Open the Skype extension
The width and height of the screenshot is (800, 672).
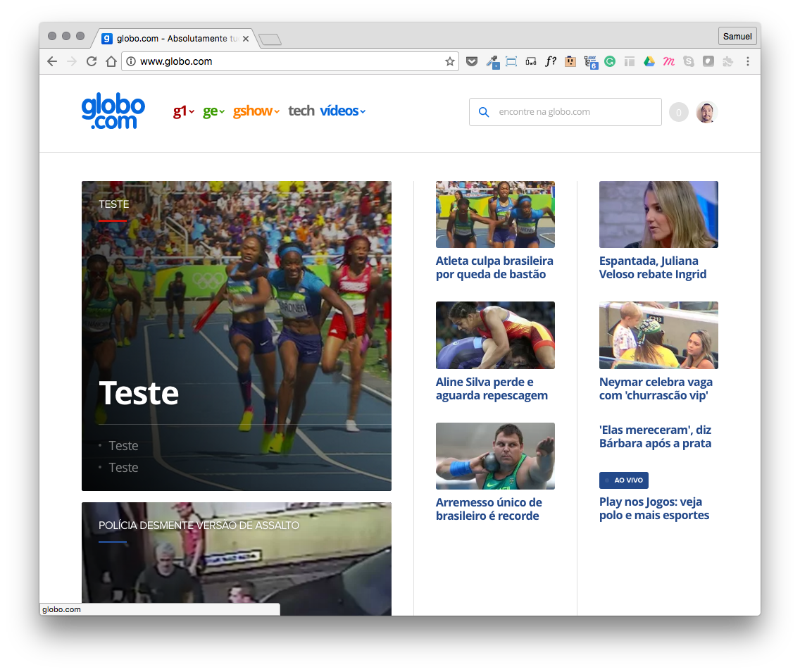pyautogui.click(x=689, y=61)
